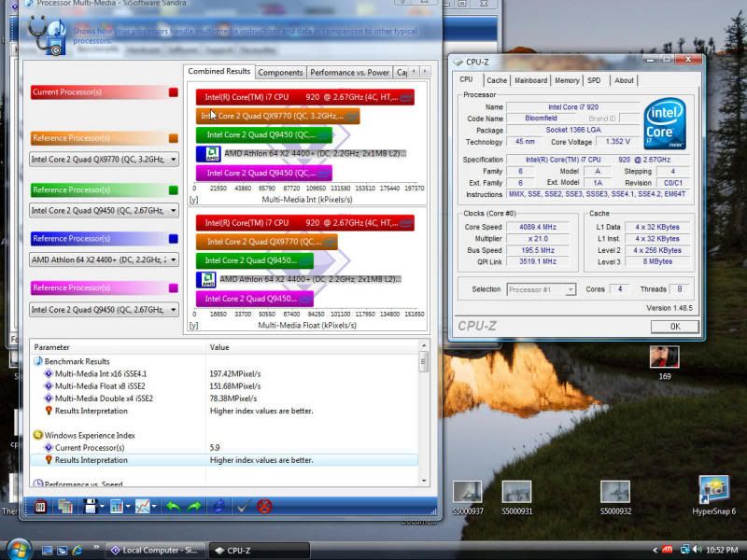747x560 pixels.
Task: Launch Internet Explorer from quick launch
Action: pos(78,551)
